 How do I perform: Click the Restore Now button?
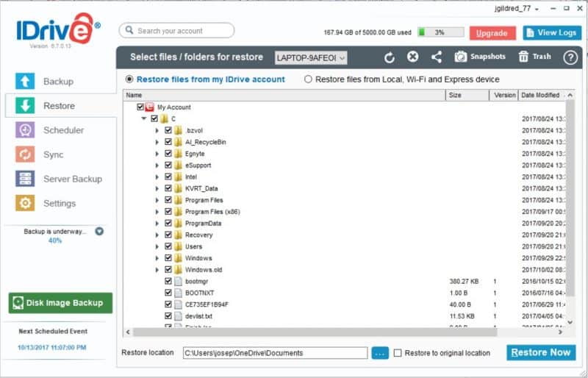[x=541, y=352]
